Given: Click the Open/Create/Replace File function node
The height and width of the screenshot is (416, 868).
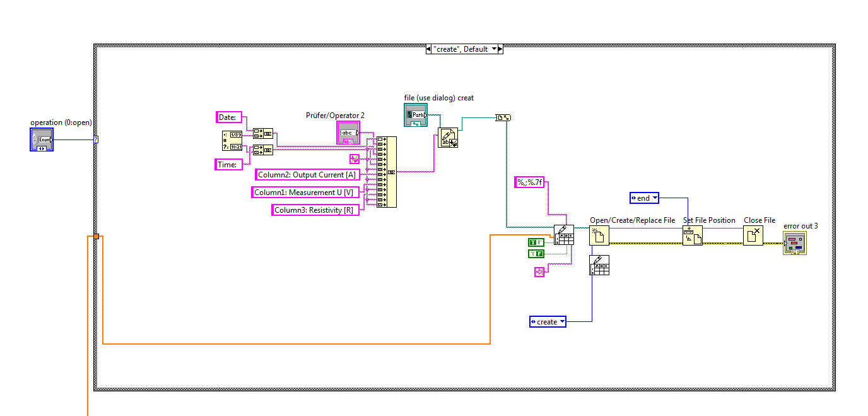Looking at the screenshot, I should 599,236.
